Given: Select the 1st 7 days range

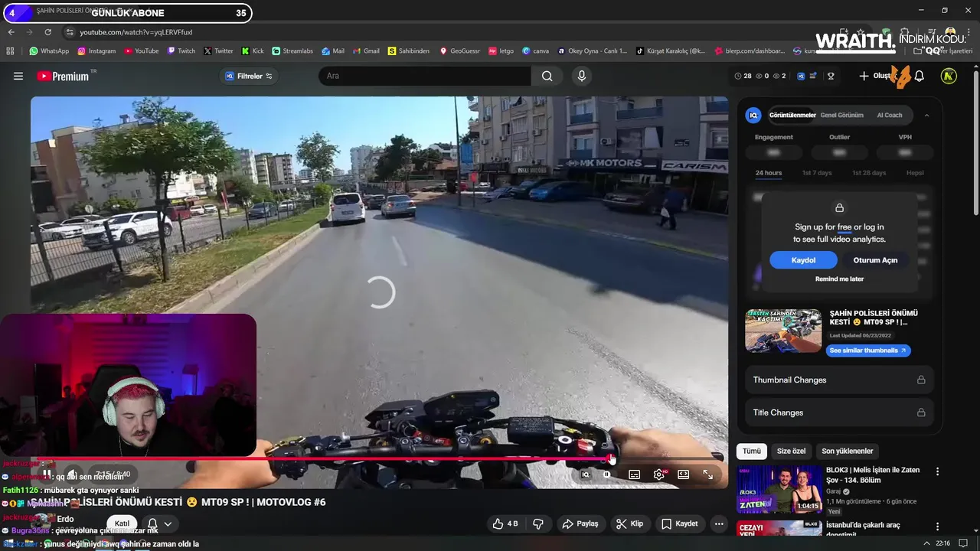Looking at the screenshot, I should coord(817,173).
